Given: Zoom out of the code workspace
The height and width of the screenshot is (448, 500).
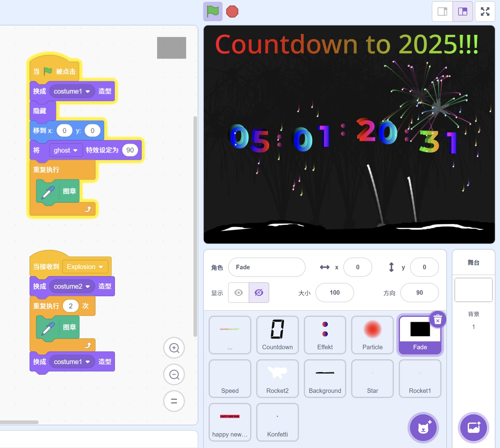Looking at the screenshot, I should click(x=174, y=375).
